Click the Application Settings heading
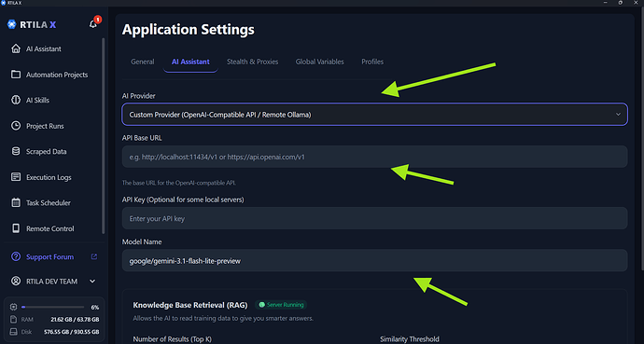 (189, 30)
